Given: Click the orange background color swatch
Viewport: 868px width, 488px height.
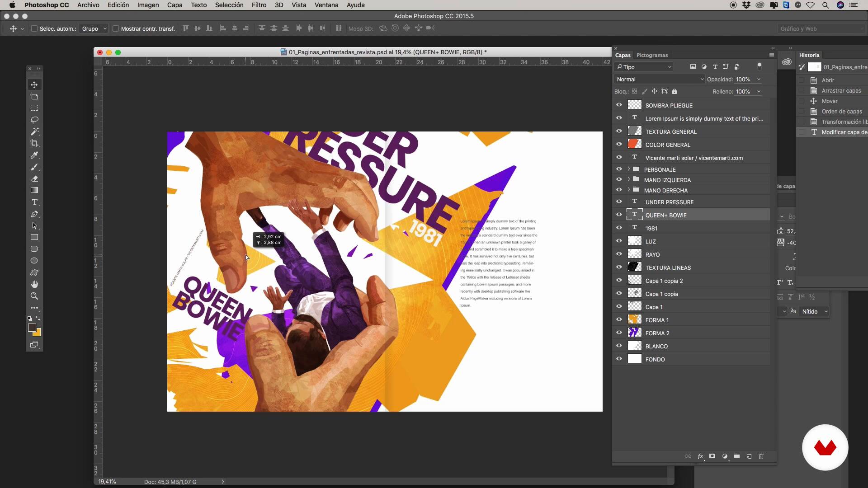Looking at the screenshot, I should pos(38,333).
